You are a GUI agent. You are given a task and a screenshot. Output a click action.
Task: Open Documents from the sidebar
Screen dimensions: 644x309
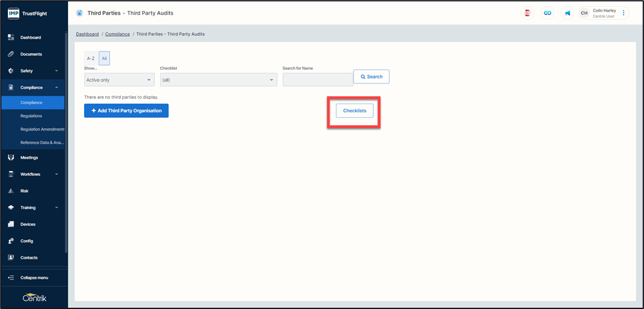point(31,54)
